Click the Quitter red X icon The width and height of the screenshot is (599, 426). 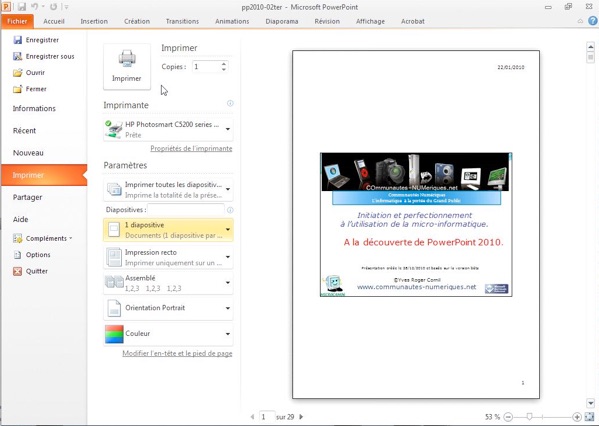(18, 271)
